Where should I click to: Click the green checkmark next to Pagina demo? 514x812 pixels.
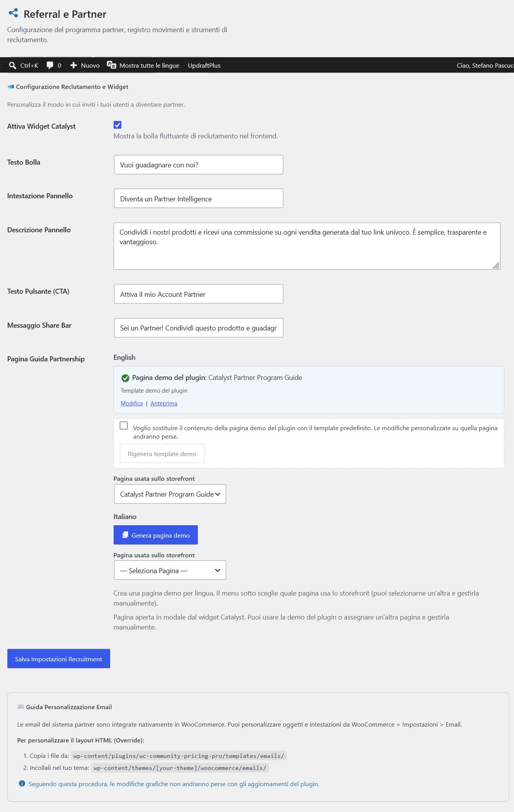125,378
